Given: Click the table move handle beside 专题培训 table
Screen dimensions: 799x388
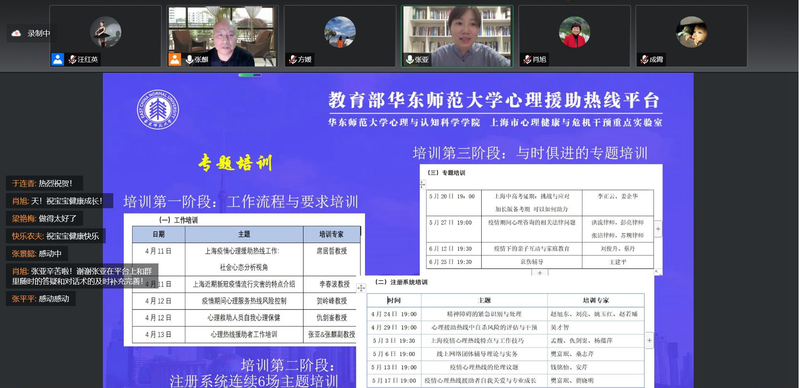Looking at the screenshot, I should 422,184.
